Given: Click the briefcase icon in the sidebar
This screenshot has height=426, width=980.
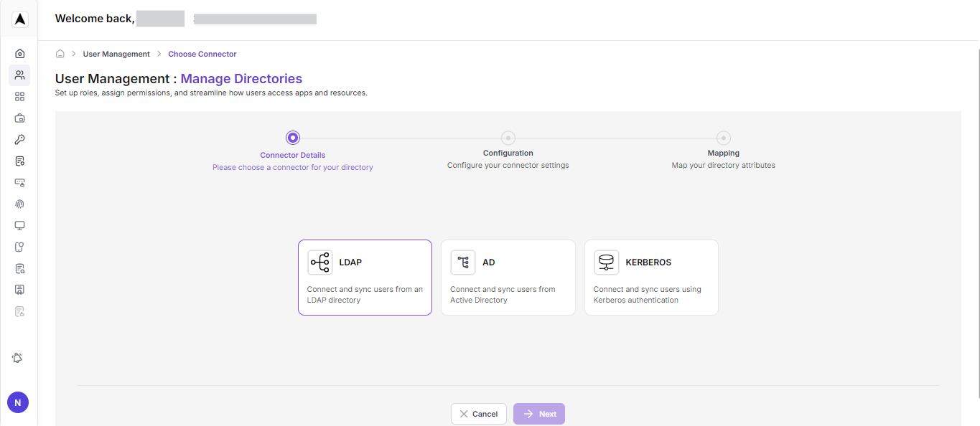Looking at the screenshot, I should [19, 118].
